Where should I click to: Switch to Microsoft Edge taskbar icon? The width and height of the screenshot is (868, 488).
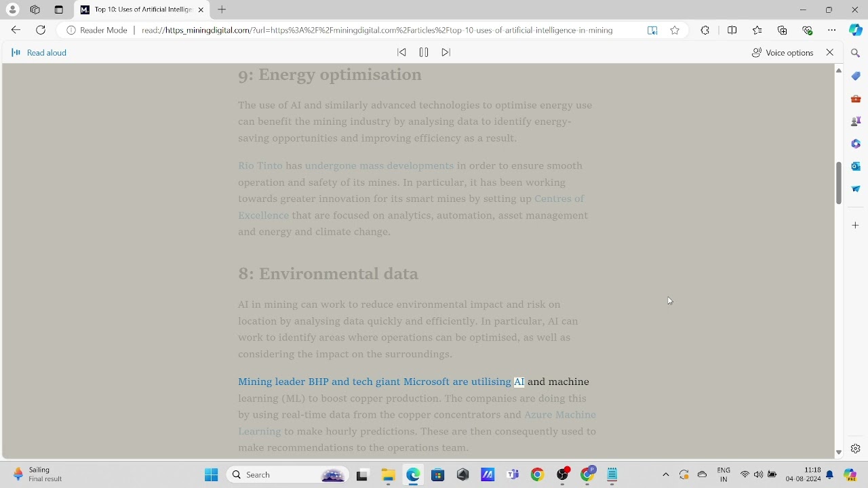[x=413, y=475]
